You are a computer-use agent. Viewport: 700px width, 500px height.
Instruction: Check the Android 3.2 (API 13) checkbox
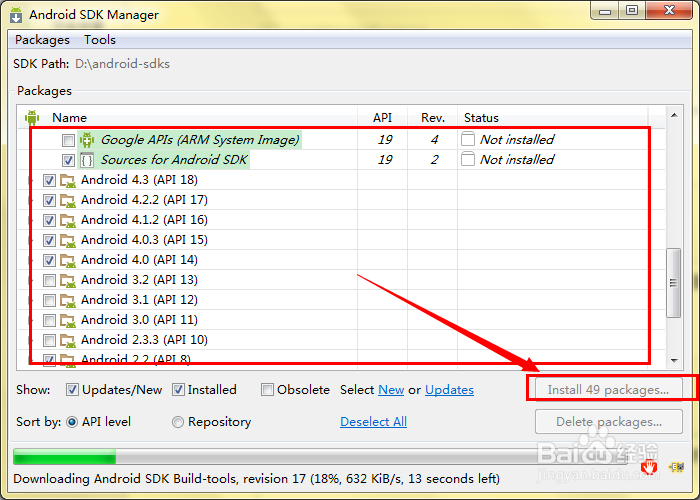(49, 280)
